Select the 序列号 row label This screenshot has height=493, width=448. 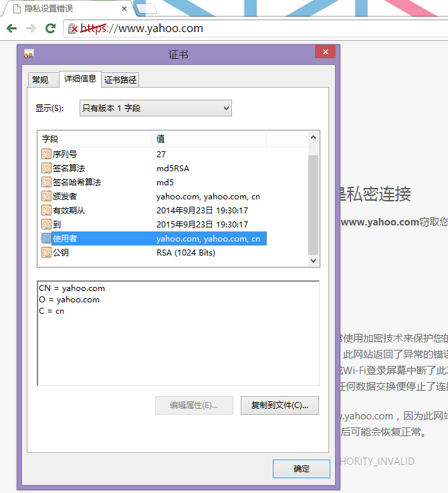point(65,154)
